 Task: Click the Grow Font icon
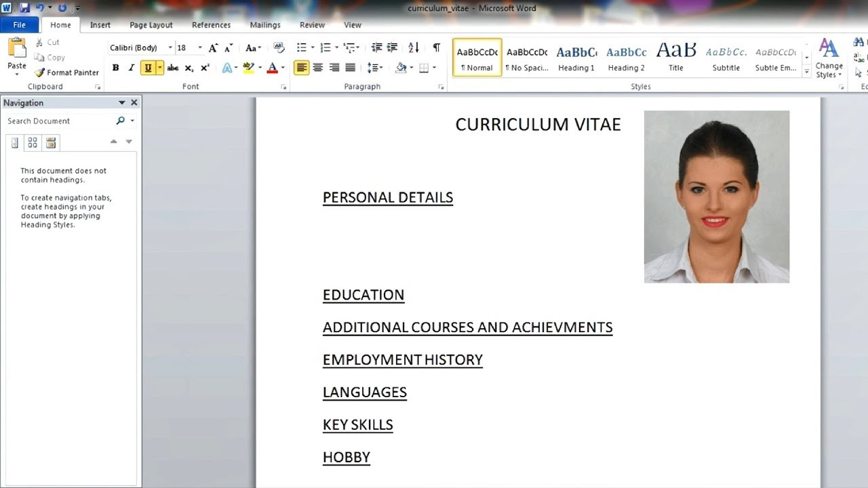point(213,48)
